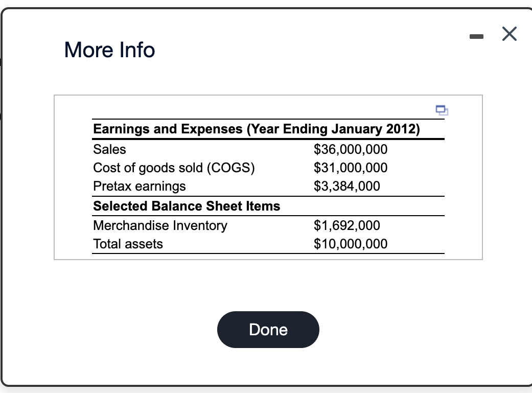This screenshot has height=393, width=532.
Task: Select the More Info dialog title
Action: point(109,50)
